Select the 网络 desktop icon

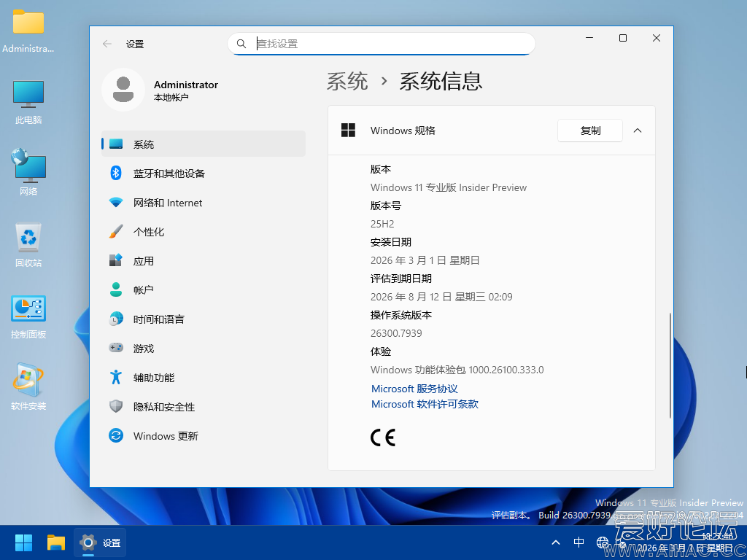pyautogui.click(x=28, y=172)
